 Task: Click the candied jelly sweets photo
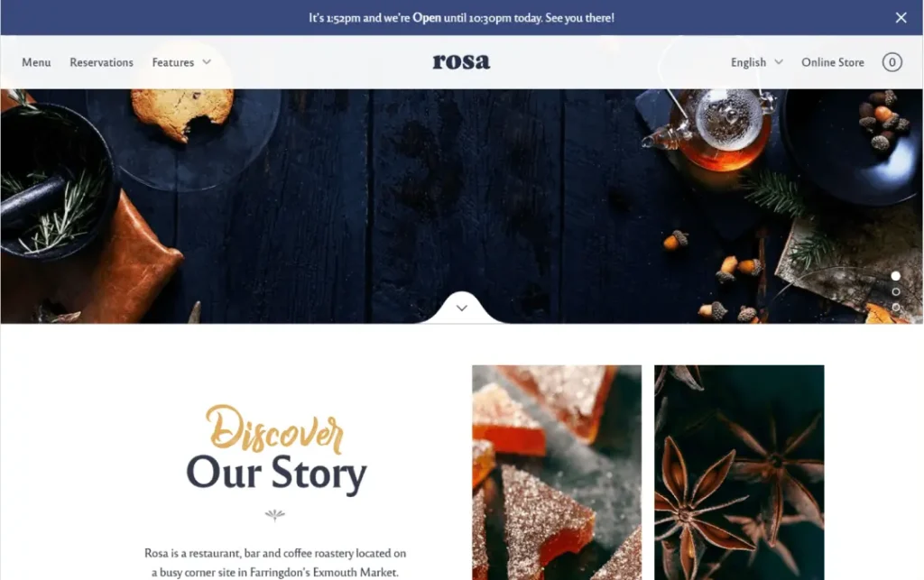click(556, 473)
